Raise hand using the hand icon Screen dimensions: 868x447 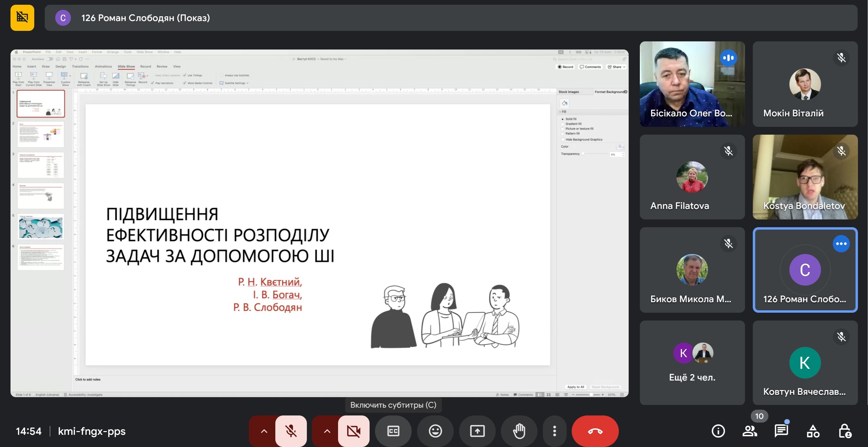pyautogui.click(x=519, y=431)
